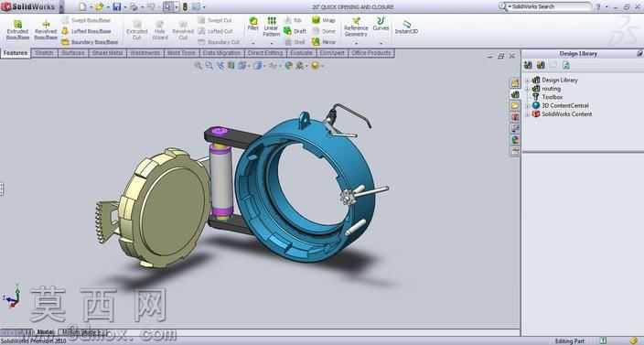Open Reference Geometry tools
The image size is (644, 345).
356,27
